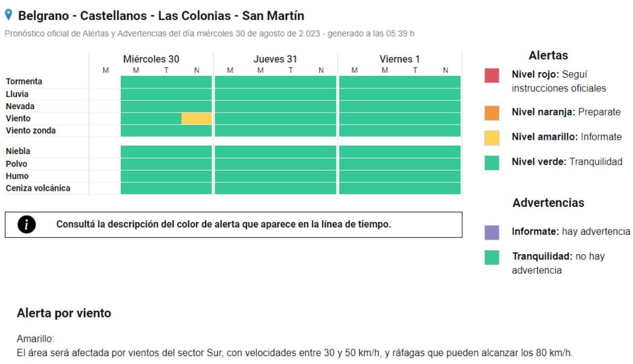Click the Niebla row label

pos(18,151)
